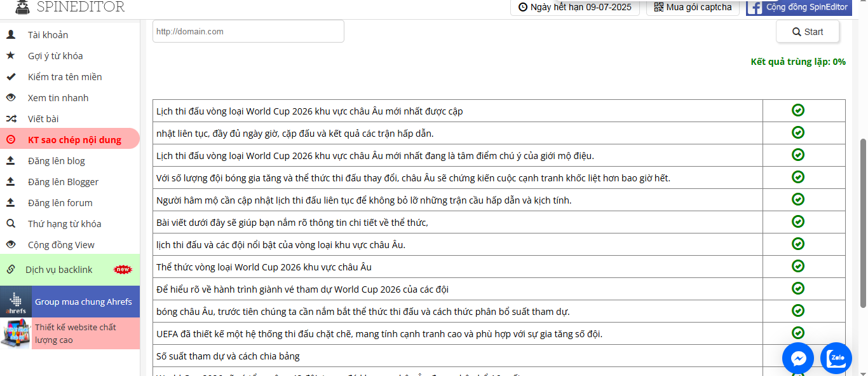
Task: Click row text 'Số suất tham dự và cách chia bảng'
Action: tap(228, 356)
